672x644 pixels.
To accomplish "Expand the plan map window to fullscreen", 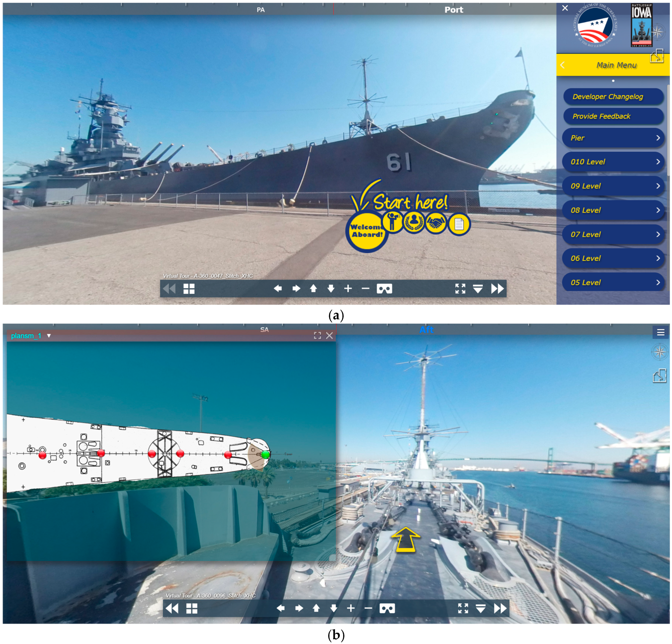I will [318, 335].
